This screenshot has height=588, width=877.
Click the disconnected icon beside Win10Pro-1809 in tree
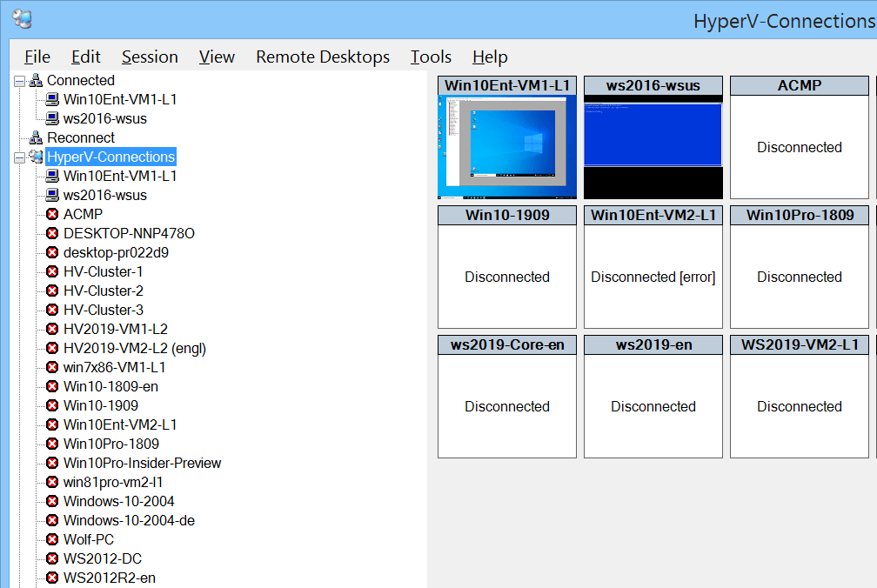pos(52,444)
